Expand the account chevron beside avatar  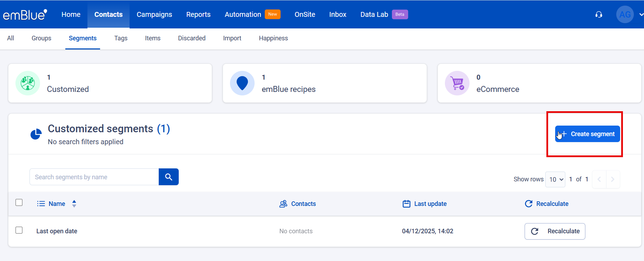(641, 14)
